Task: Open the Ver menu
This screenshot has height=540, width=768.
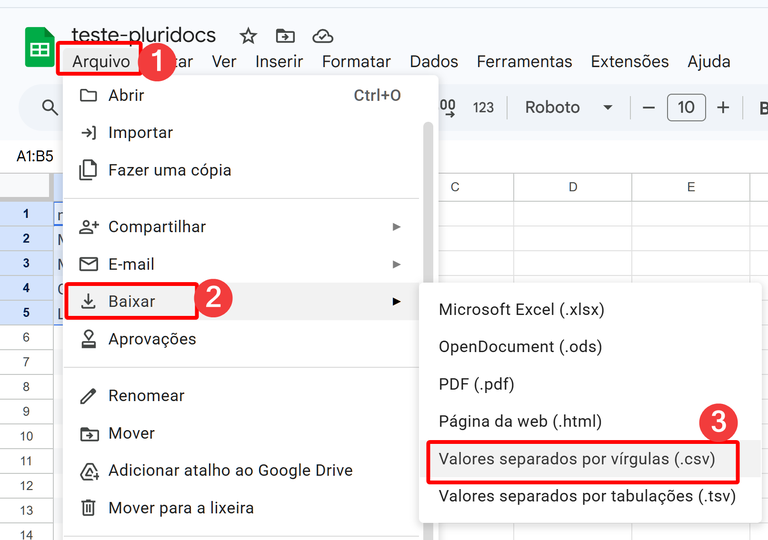Action: point(224,61)
